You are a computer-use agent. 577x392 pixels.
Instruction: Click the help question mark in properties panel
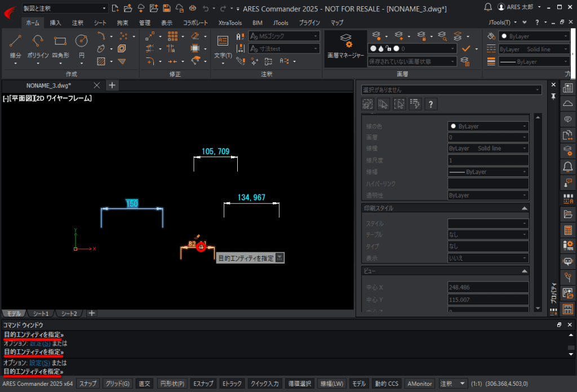[x=430, y=104]
